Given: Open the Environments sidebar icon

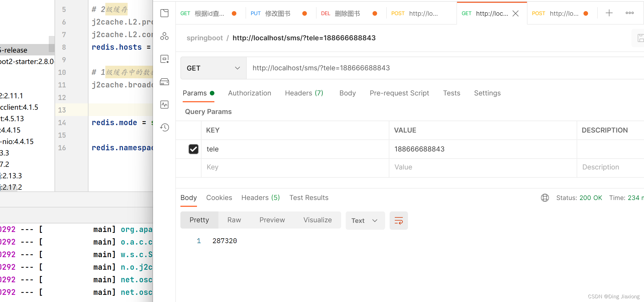Looking at the screenshot, I should [x=164, y=59].
